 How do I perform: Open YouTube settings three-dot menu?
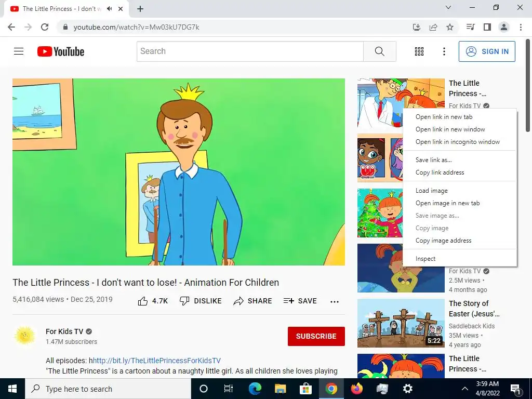pos(444,51)
